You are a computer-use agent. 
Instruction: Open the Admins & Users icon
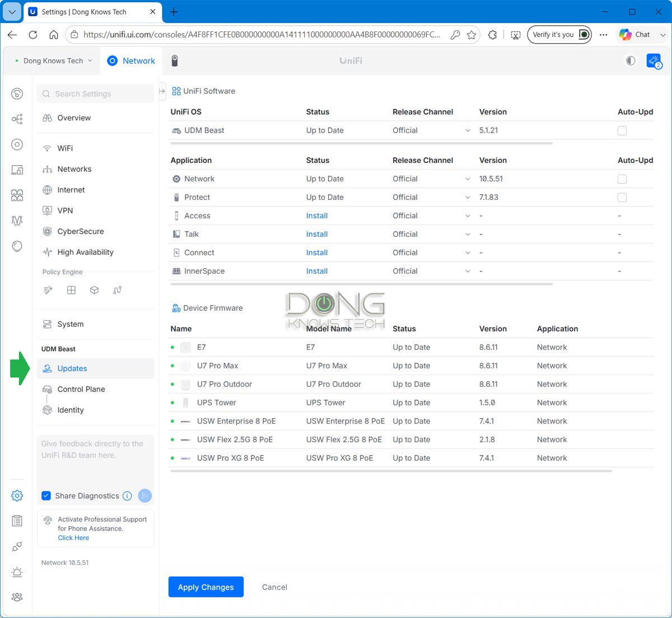[x=17, y=597]
